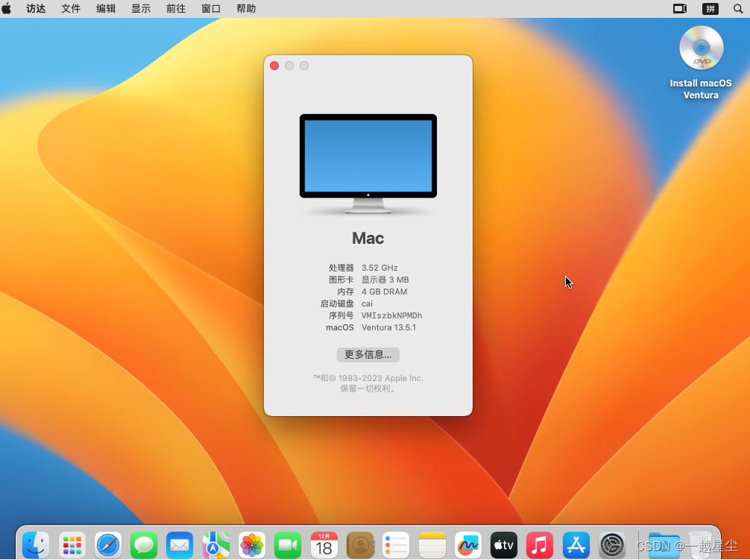Viewport: 750px width, 560px height.
Task: Open Spotlight search in the menu bar
Action: pos(737,8)
